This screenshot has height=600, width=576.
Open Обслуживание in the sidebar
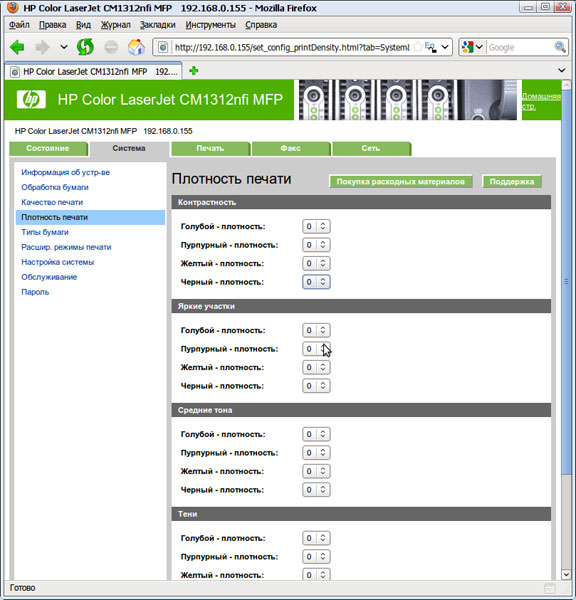point(49,277)
